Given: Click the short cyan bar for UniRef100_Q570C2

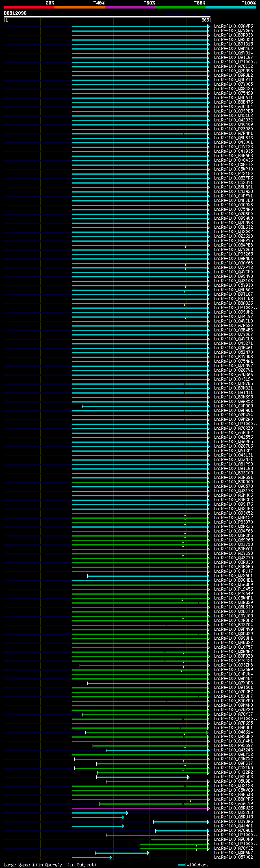Looking at the screenshot, I should pos(92,857).
